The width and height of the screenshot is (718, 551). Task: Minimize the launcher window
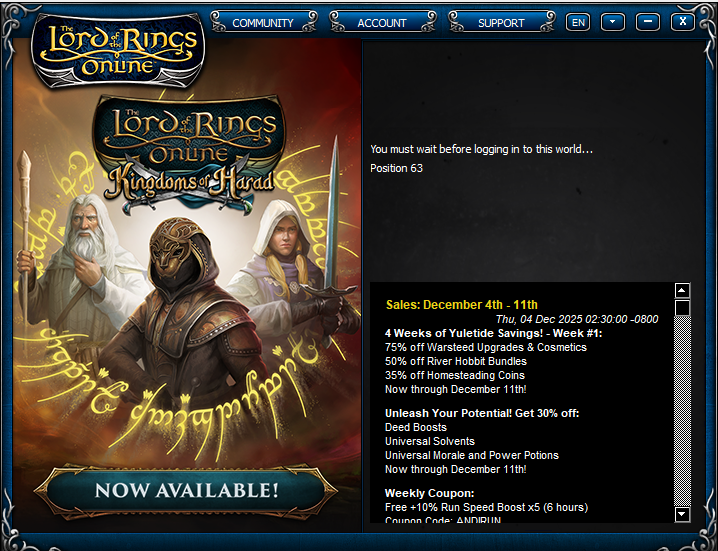(x=647, y=22)
